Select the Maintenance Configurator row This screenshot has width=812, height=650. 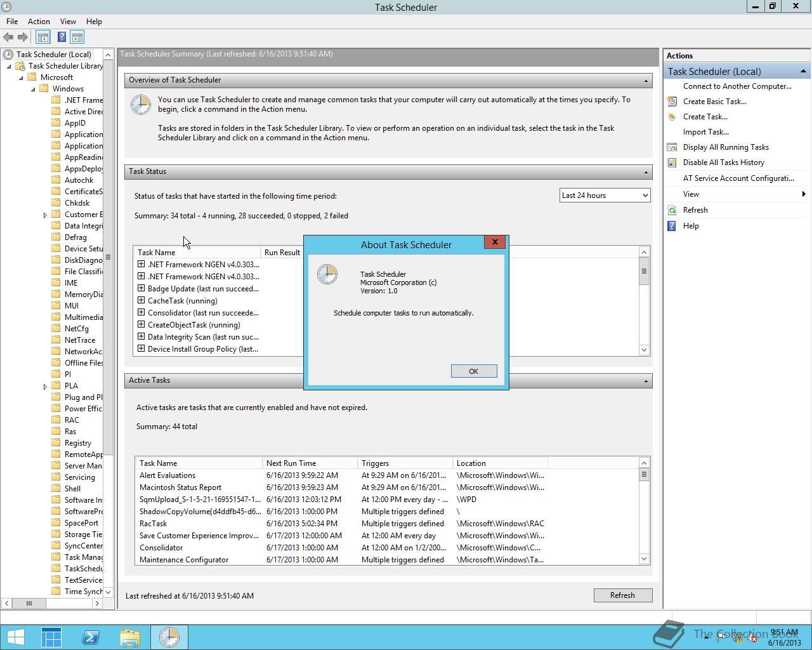coord(386,560)
